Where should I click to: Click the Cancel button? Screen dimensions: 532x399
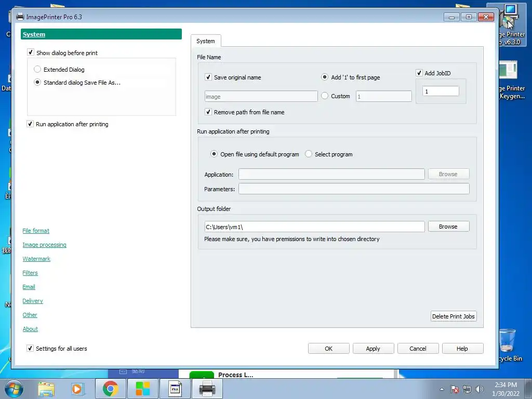coord(418,349)
